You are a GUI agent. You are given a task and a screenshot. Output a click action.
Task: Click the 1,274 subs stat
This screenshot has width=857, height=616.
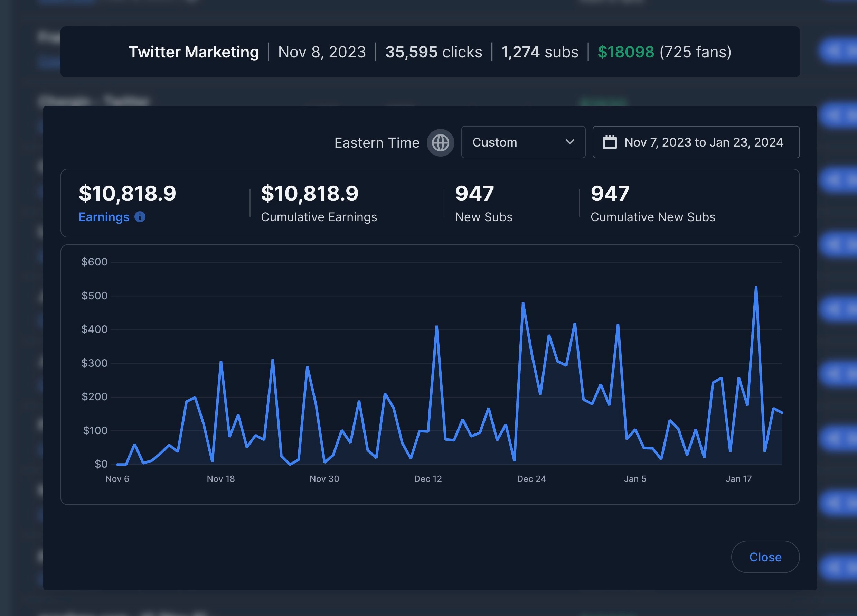click(x=539, y=52)
